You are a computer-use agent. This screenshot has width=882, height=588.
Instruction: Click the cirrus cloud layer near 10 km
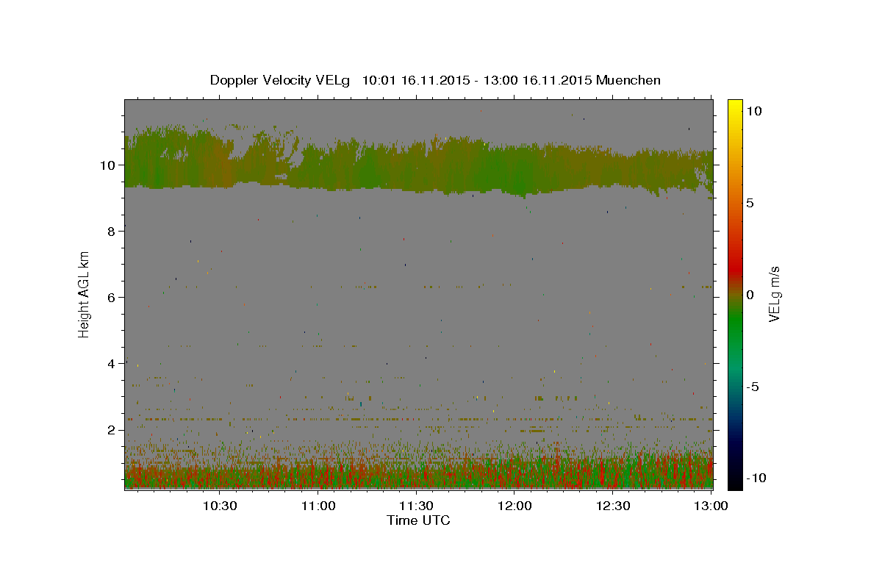[x=418, y=165]
